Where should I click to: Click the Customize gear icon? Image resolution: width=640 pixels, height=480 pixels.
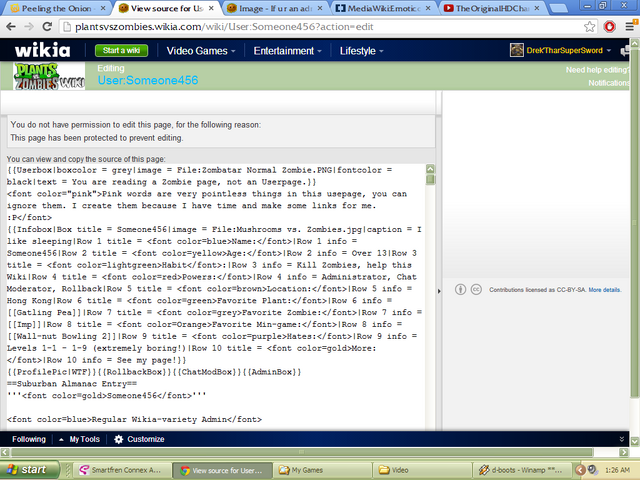[x=118, y=439]
